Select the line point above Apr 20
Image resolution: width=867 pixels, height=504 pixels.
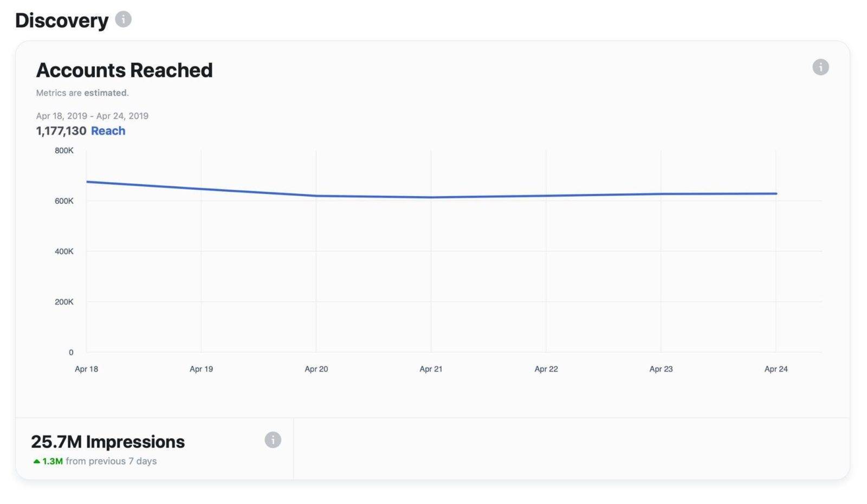(316, 196)
